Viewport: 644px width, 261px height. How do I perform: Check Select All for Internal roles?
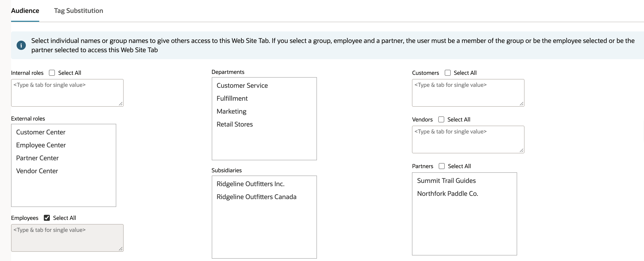tap(52, 73)
